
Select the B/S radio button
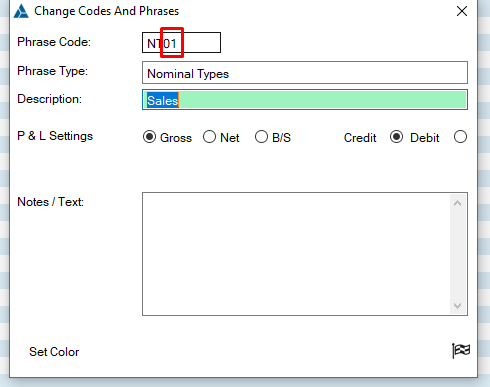coord(261,137)
